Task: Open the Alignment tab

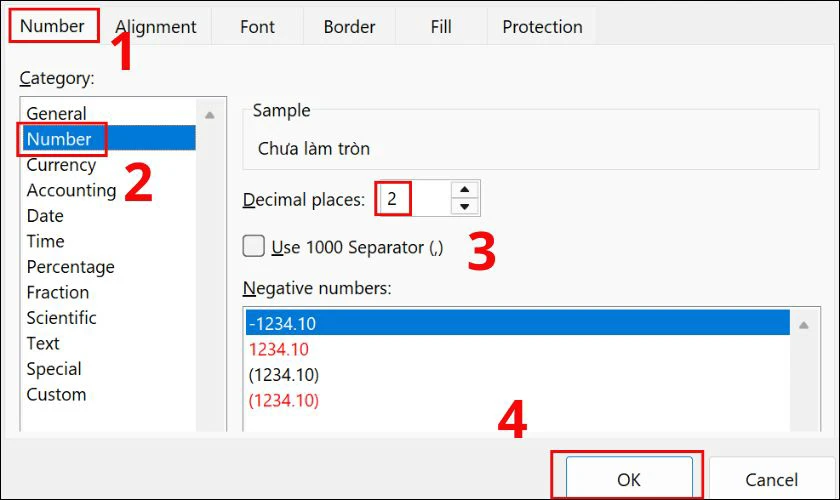Action: click(x=156, y=27)
